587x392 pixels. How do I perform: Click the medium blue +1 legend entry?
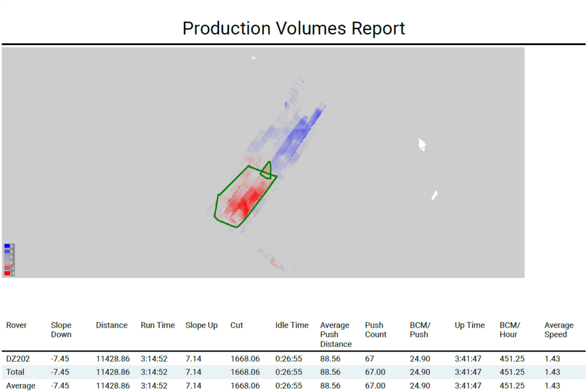point(6,251)
